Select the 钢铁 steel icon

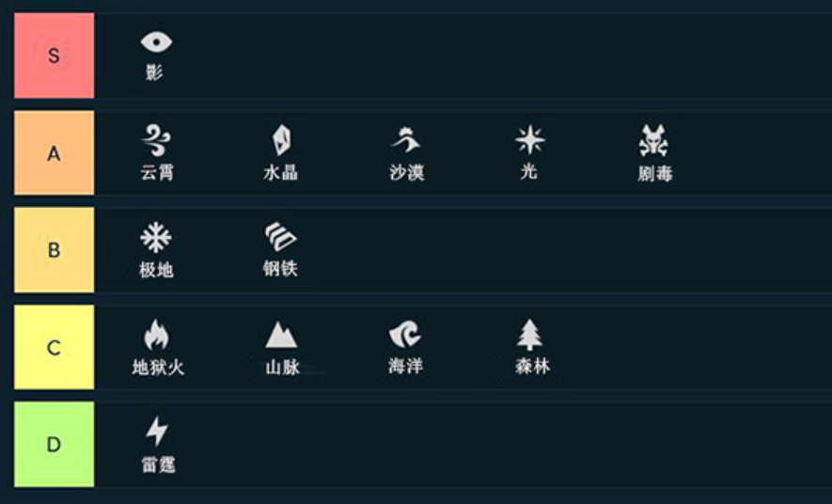pyautogui.click(x=281, y=238)
